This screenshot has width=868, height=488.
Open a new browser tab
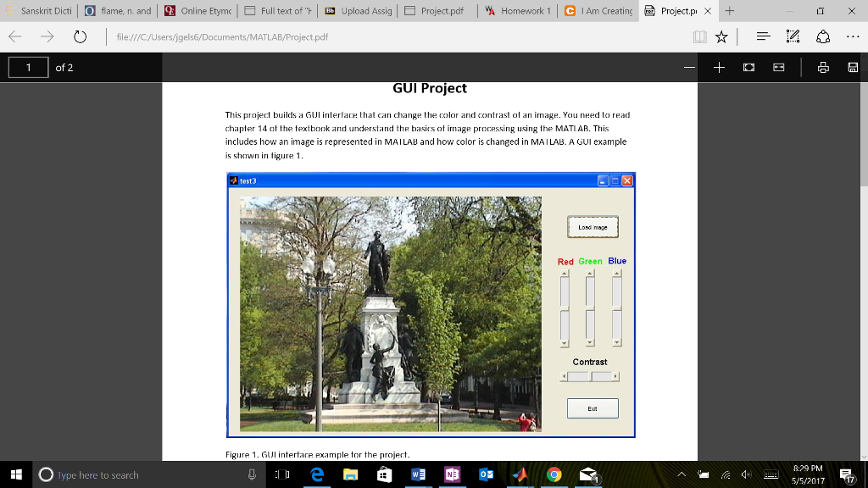pyautogui.click(x=730, y=10)
